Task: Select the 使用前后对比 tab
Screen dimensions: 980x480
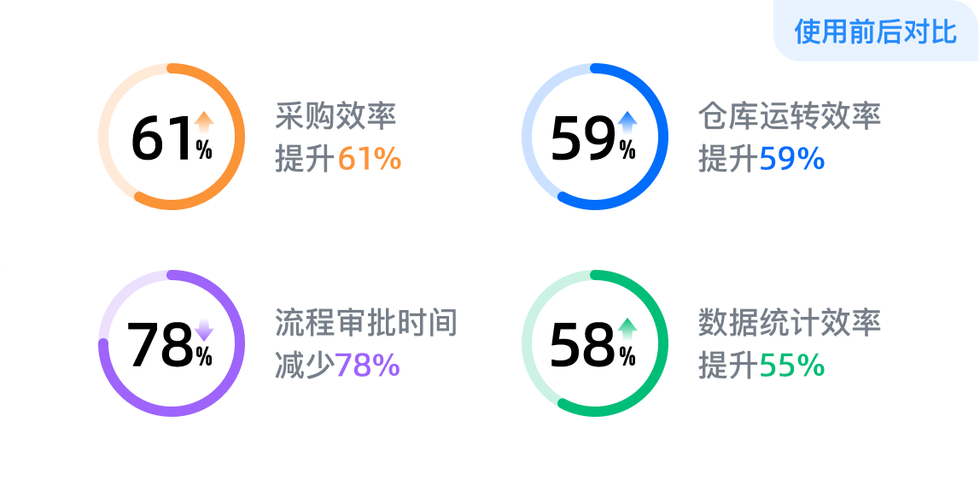Action: (x=876, y=32)
